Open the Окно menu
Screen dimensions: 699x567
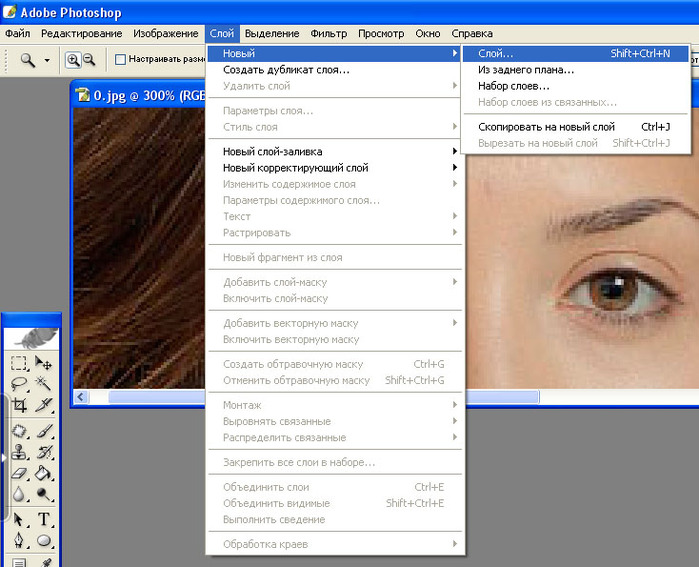point(428,33)
